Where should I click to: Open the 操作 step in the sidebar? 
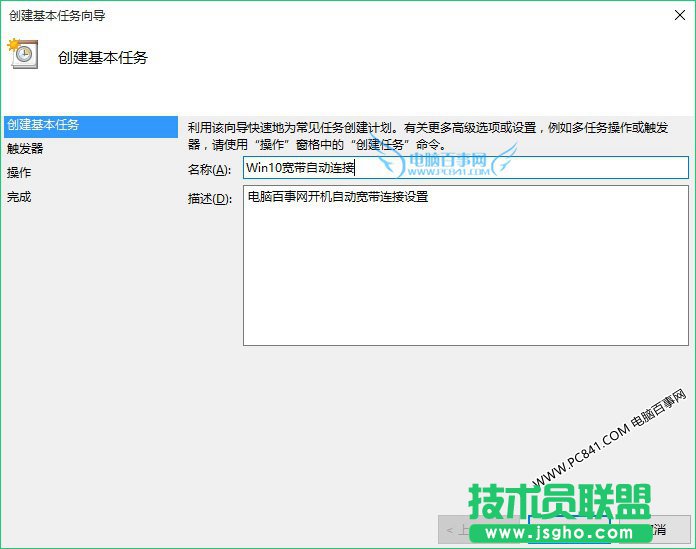(x=19, y=172)
